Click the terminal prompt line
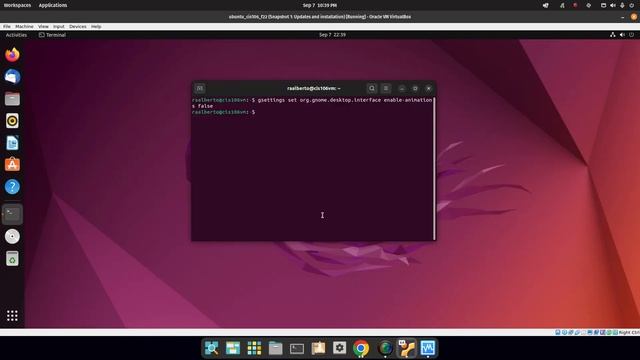This screenshot has width=640, height=360. tap(224, 112)
